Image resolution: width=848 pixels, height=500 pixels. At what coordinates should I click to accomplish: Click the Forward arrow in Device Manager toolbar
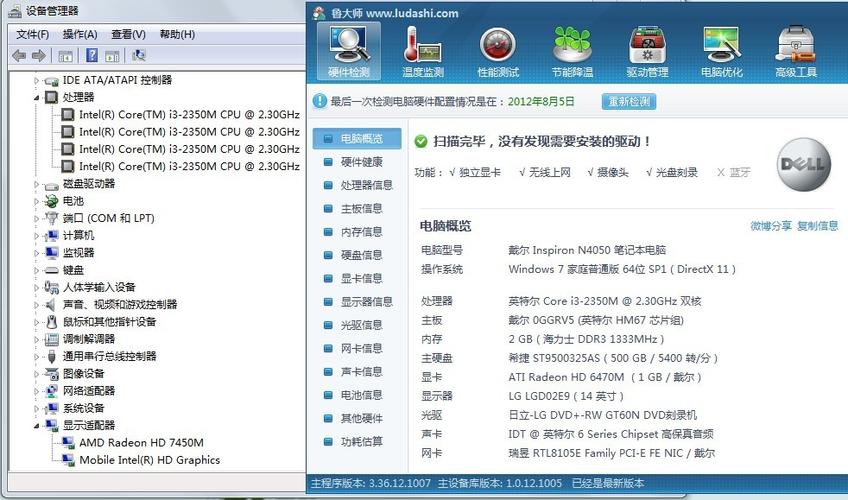pyautogui.click(x=38, y=55)
